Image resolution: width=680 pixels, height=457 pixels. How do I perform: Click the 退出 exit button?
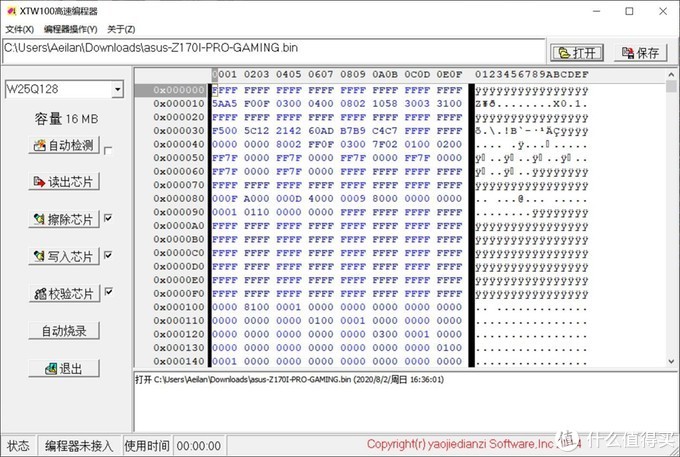(x=64, y=369)
